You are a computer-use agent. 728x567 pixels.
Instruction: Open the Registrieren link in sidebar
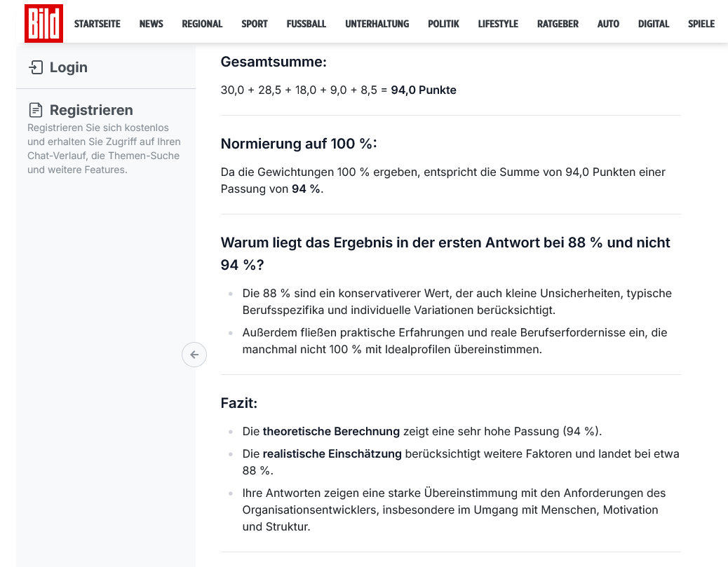pos(91,110)
